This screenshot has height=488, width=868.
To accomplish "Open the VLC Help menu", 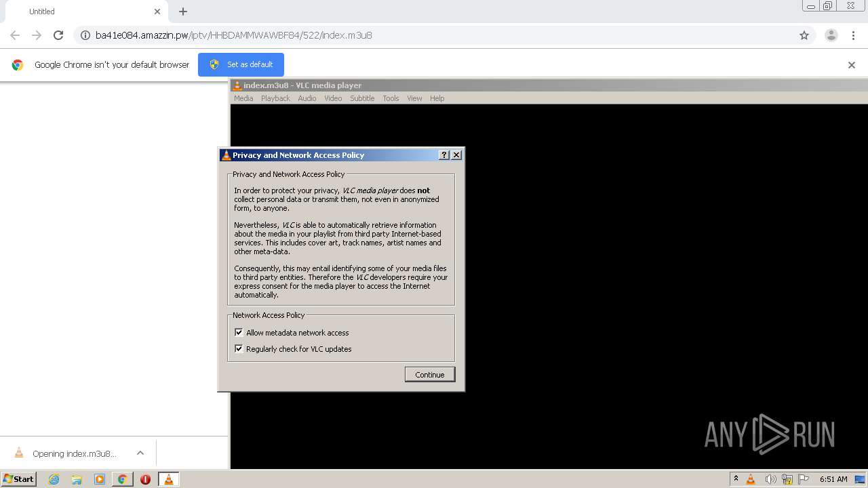I will (x=437, y=98).
